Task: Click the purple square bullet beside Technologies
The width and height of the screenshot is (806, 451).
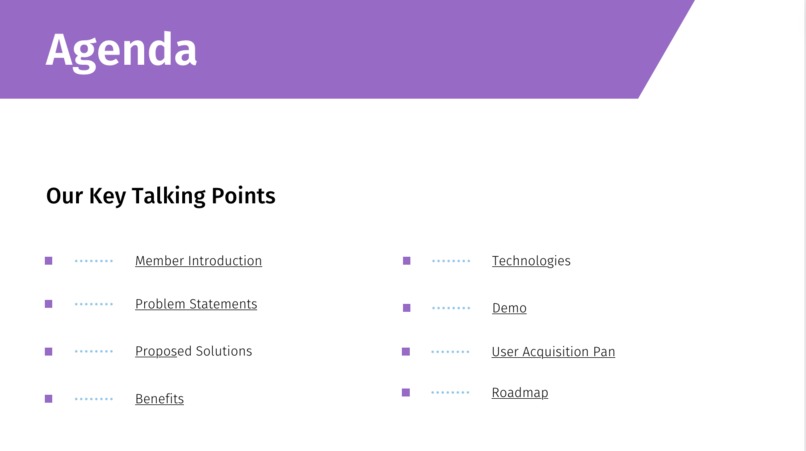Action: coord(407,261)
